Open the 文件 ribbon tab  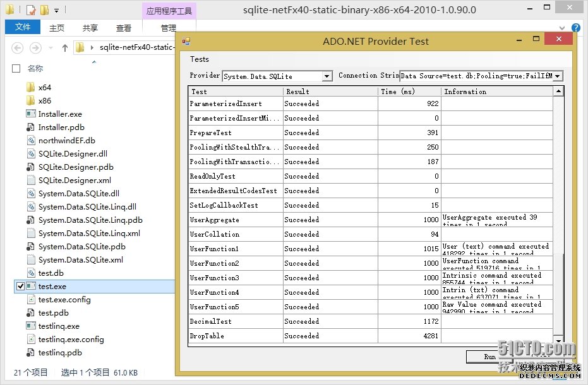pos(23,28)
